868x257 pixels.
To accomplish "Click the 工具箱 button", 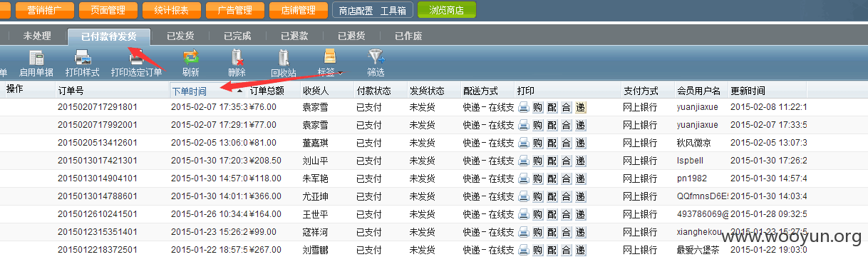I will (393, 11).
